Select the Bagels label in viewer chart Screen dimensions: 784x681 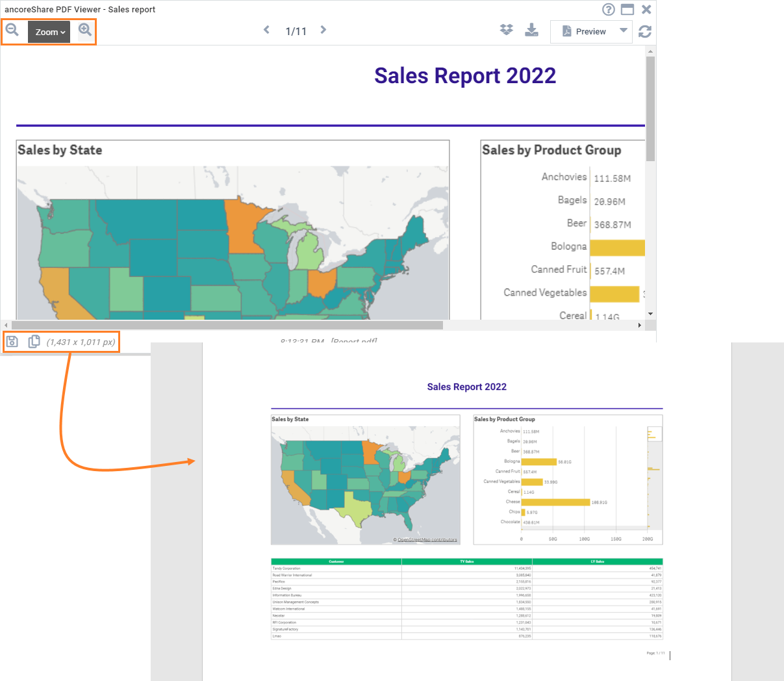tap(572, 200)
